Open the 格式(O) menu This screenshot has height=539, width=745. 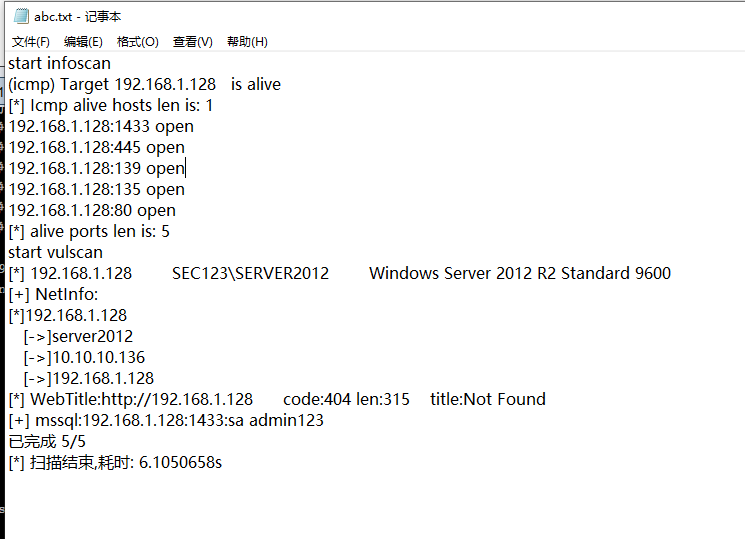point(138,42)
